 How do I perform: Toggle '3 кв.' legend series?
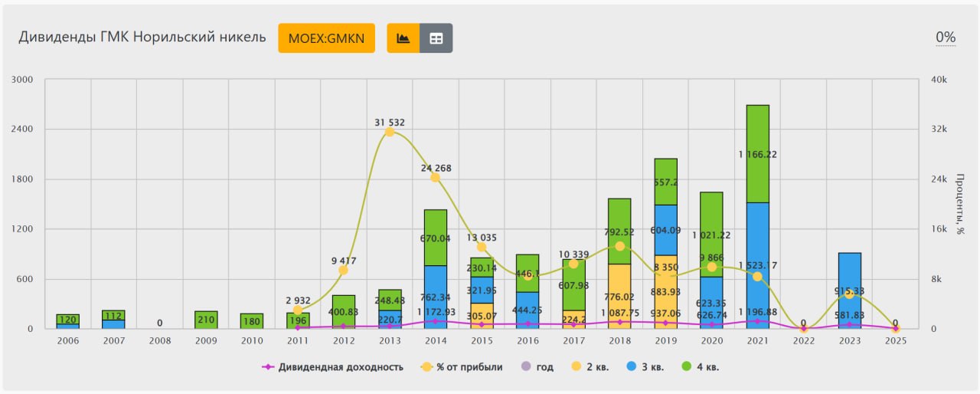646,367
